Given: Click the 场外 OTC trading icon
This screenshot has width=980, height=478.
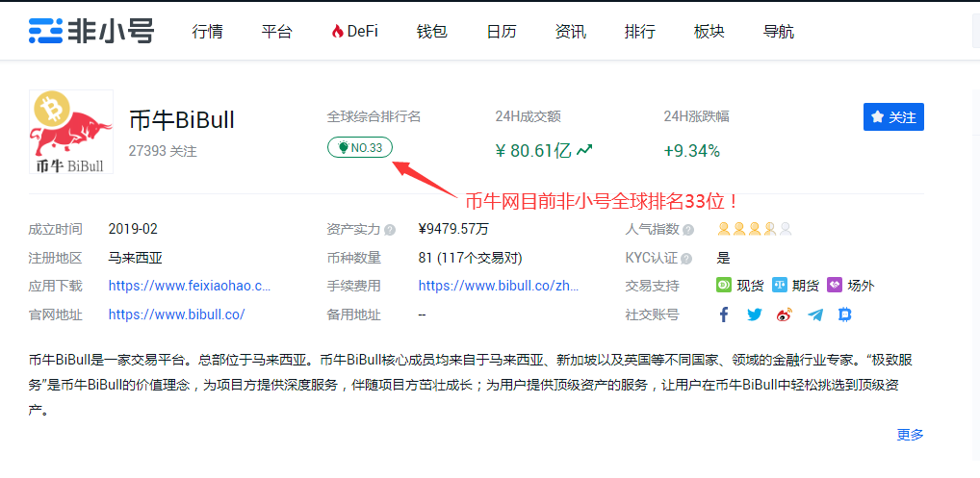Looking at the screenshot, I should coord(835,286).
